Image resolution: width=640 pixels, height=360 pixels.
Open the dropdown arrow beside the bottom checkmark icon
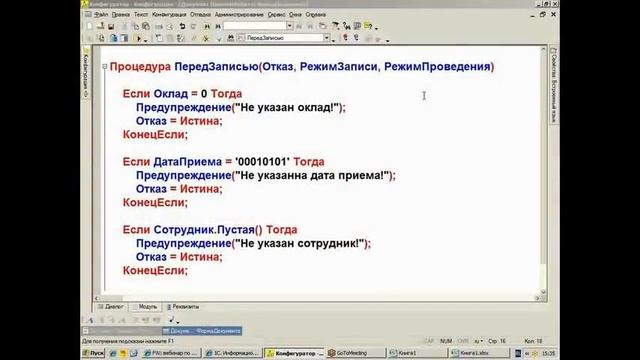coord(178,322)
